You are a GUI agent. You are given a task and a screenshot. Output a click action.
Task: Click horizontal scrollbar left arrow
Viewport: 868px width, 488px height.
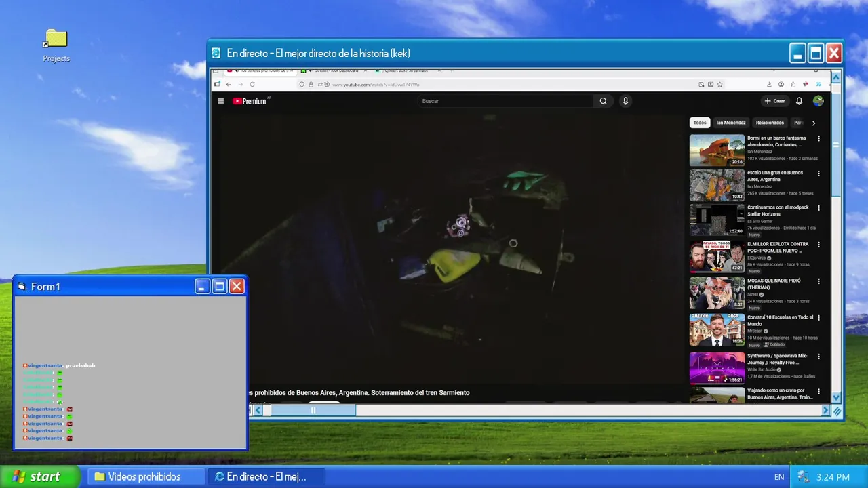click(x=258, y=410)
